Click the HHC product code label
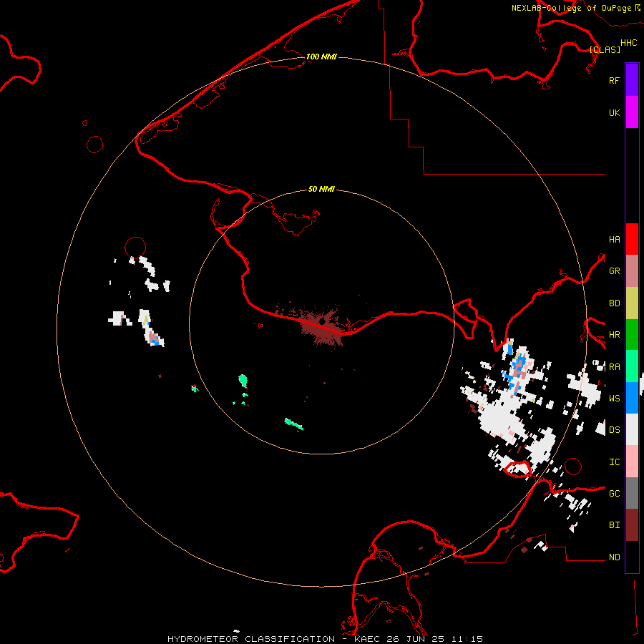 (629, 43)
